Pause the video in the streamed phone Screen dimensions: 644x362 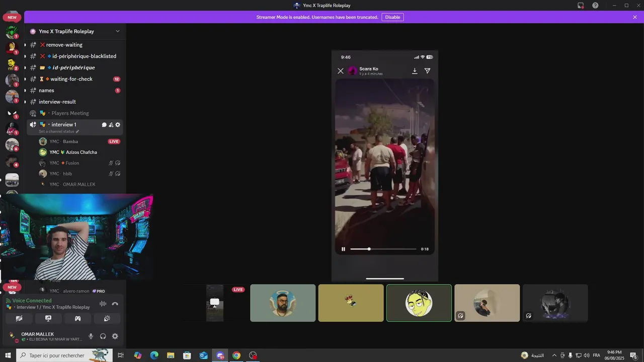(344, 249)
